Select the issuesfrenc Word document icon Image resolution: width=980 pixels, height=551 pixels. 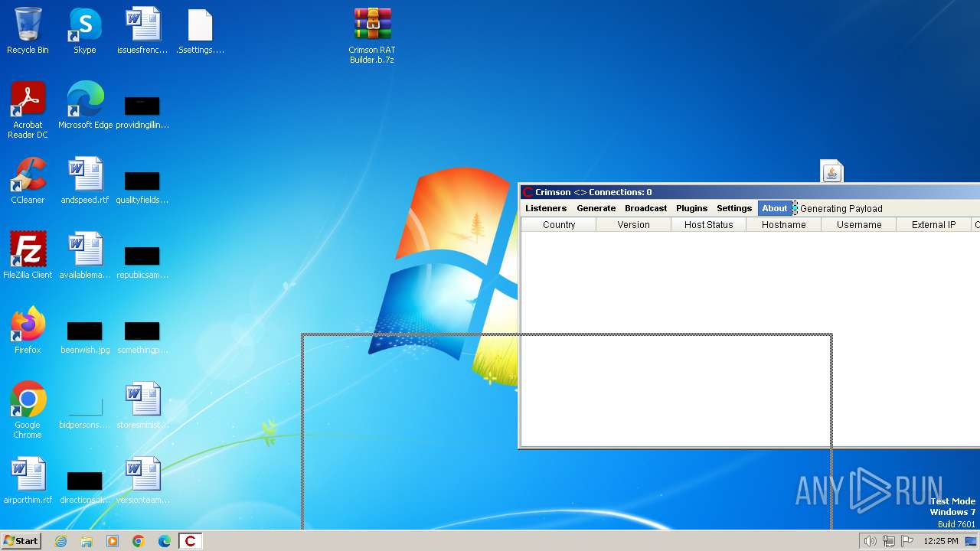tap(142, 31)
